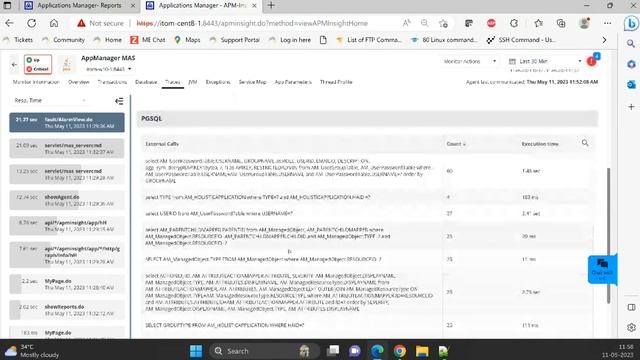Select MyPage.do 2.2 sec trace
640x360 pixels.
pyautogui.click(x=67, y=284)
